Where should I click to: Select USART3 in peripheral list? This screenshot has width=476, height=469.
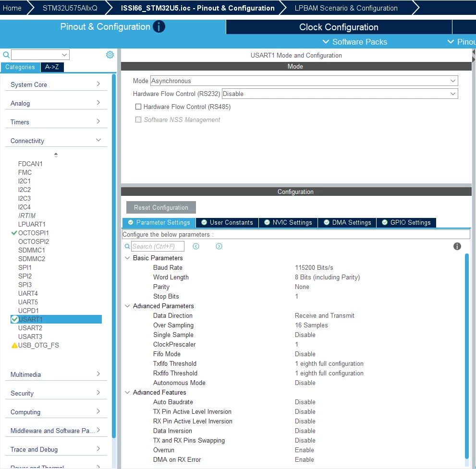[30, 337]
